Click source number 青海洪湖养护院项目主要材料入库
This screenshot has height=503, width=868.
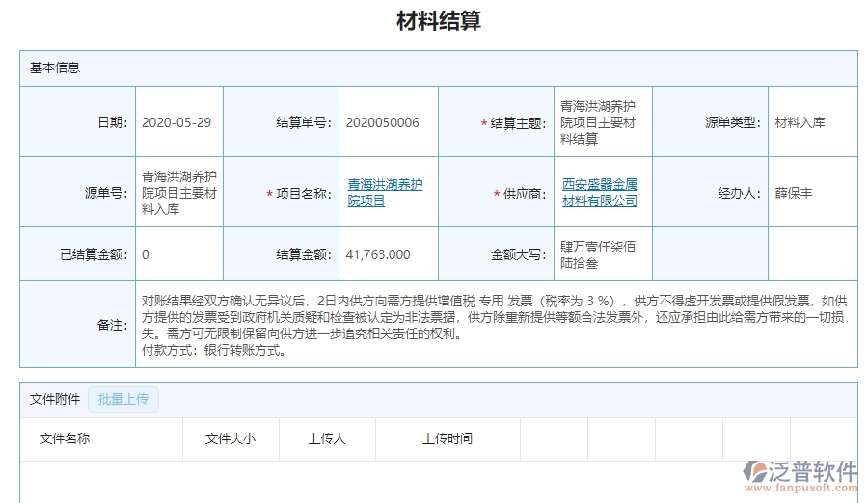pyautogui.click(x=179, y=193)
